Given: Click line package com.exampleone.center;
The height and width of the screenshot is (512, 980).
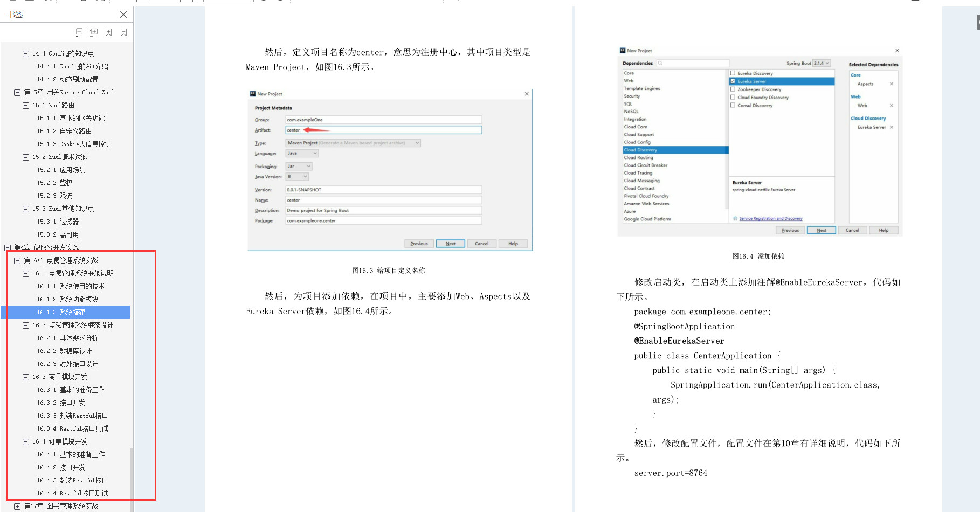Looking at the screenshot, I should tap(702, 312).
